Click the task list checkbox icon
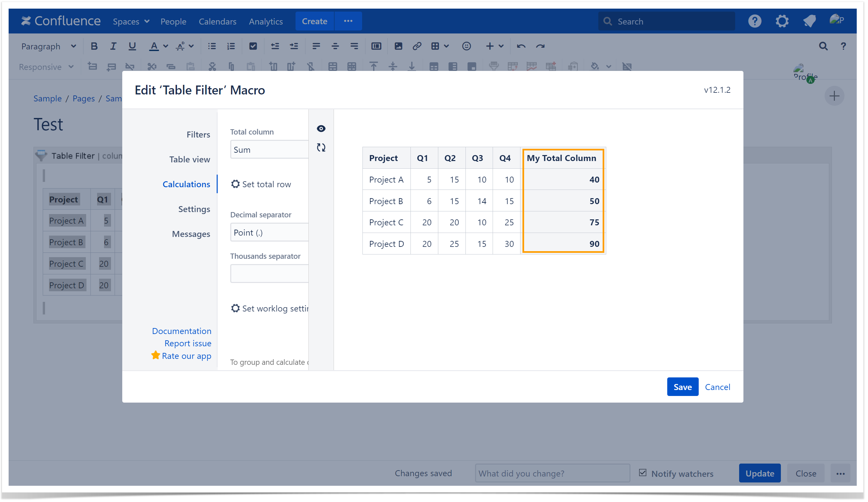This screenshot has height=502, width=868. tap(253, 46)
